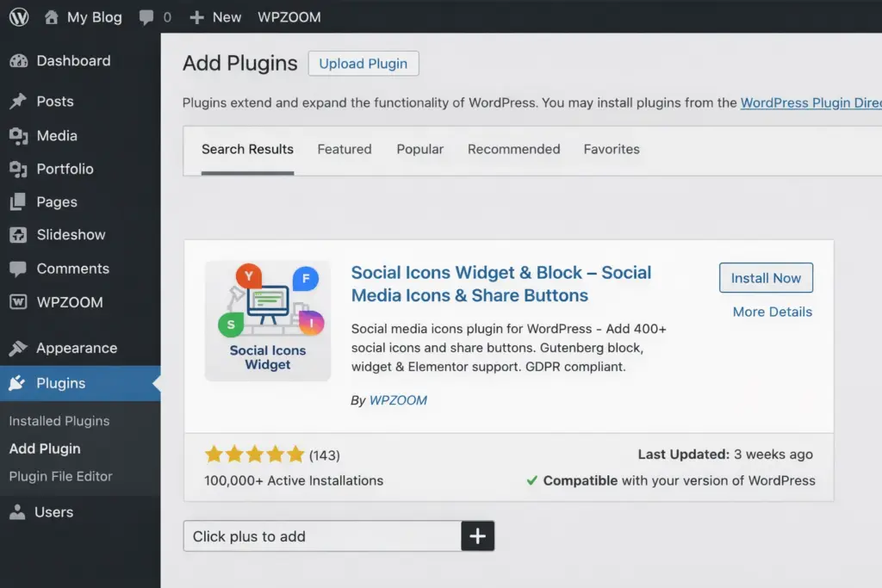The height and width of the screenshot is (588, 882).
Task: Follow the WPZOOM author link
Action: [x=398, y=400]
